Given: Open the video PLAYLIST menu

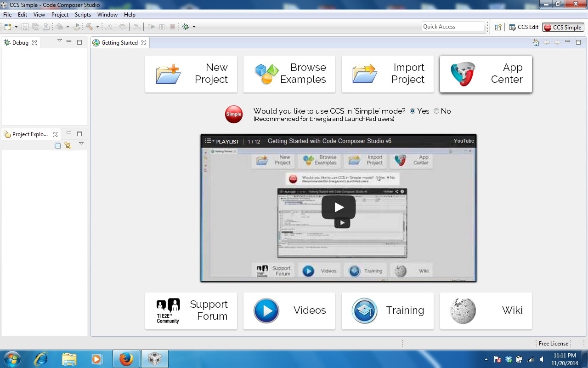Looking at the screenshot, I should [222, 141].
